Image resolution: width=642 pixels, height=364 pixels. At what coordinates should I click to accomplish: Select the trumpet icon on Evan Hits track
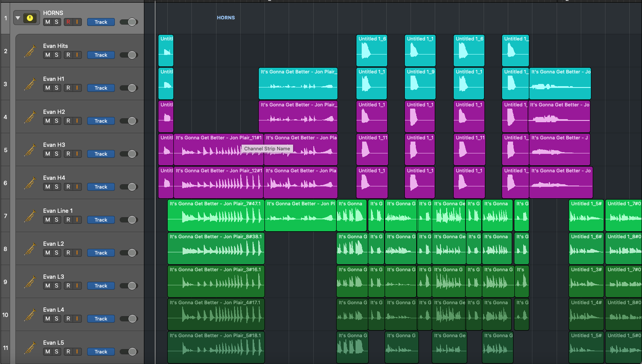pyautogui.click(x=29, y=50)
